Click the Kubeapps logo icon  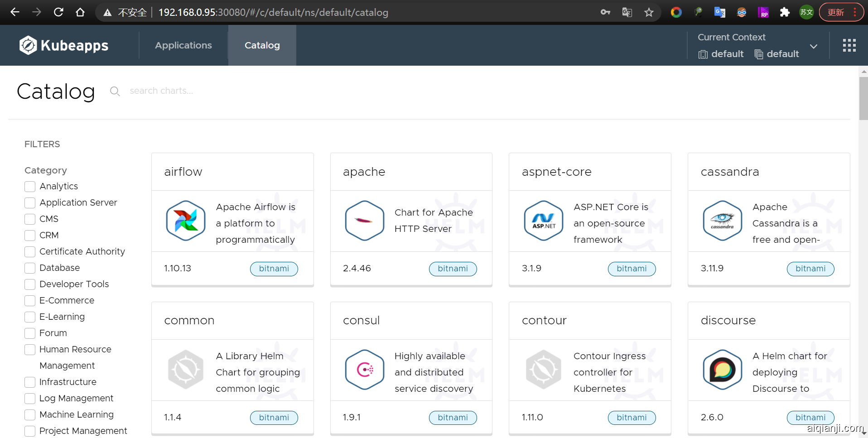click(28, 45)
